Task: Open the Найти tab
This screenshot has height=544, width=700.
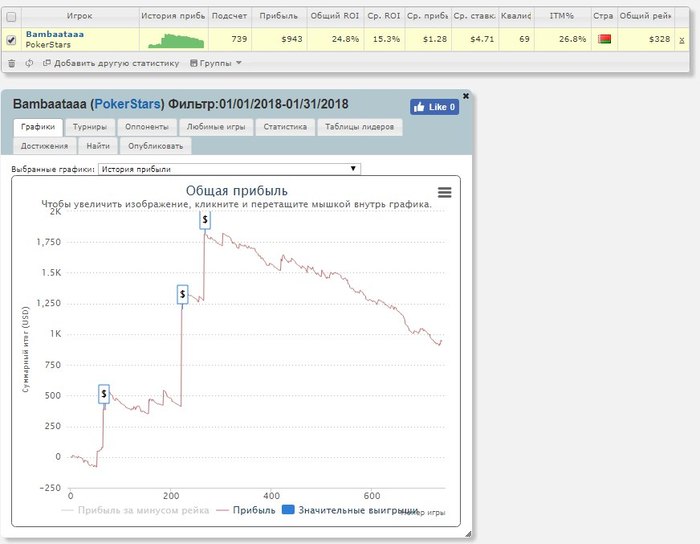Action: point(98,146)
